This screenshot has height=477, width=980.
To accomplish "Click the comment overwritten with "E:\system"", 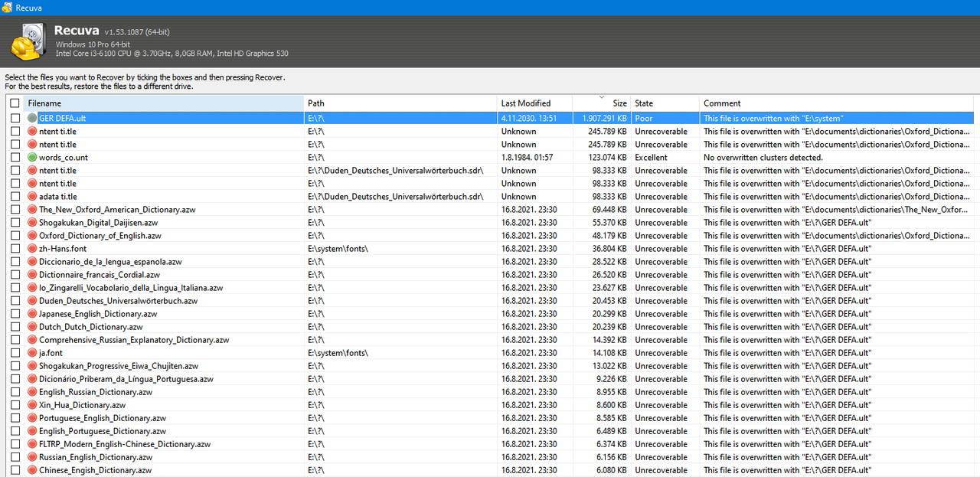I will pyautogui.click(x=773, y=119).
